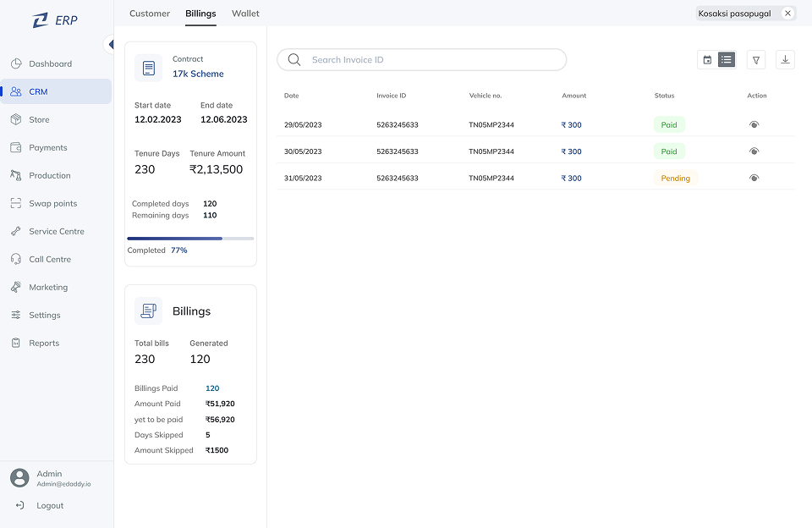The width and height of the screenshot is (812, 528).
Task: Switch to the Customer tab
Action: [150, 14]
